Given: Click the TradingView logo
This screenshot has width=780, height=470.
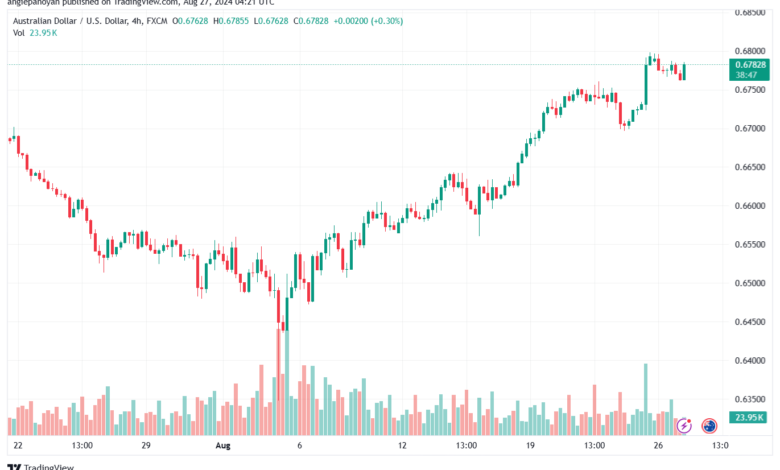Looking at the screenshot, I should pyautogui.click(x=41, y=467).
